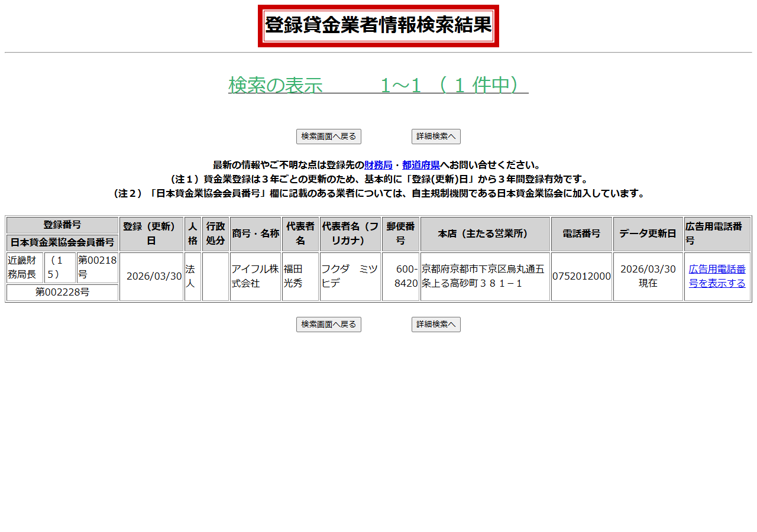Select the 登録貸金業者情報検索結果 page title
Screen dimensions: 757x532
(x=378, y=26)
